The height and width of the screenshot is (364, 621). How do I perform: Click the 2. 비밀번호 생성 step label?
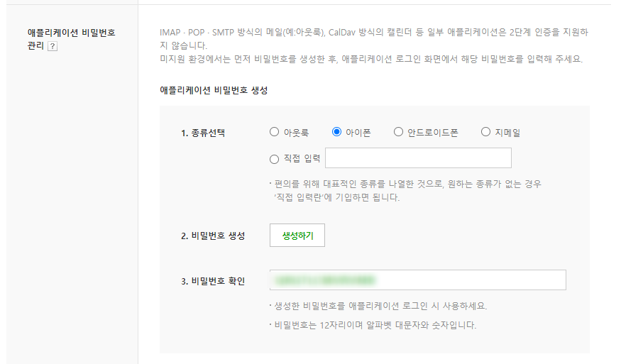click(213, 236)
